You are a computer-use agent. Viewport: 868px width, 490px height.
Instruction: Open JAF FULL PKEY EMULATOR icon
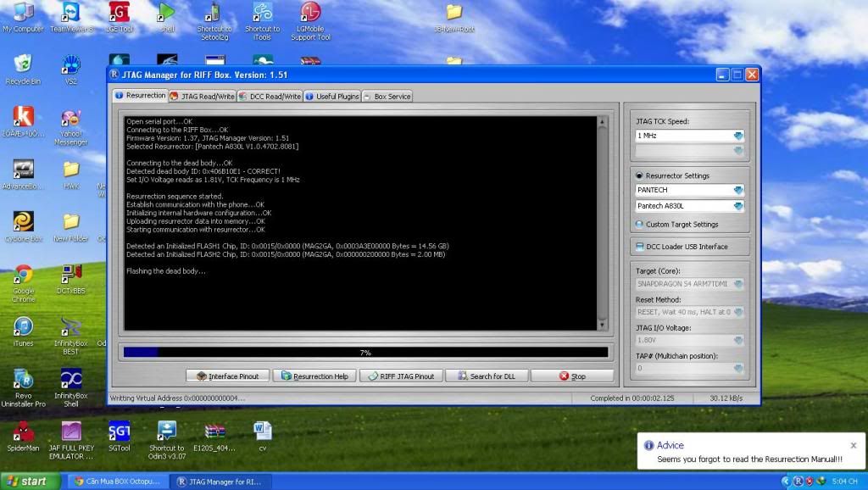pos(71,441)
